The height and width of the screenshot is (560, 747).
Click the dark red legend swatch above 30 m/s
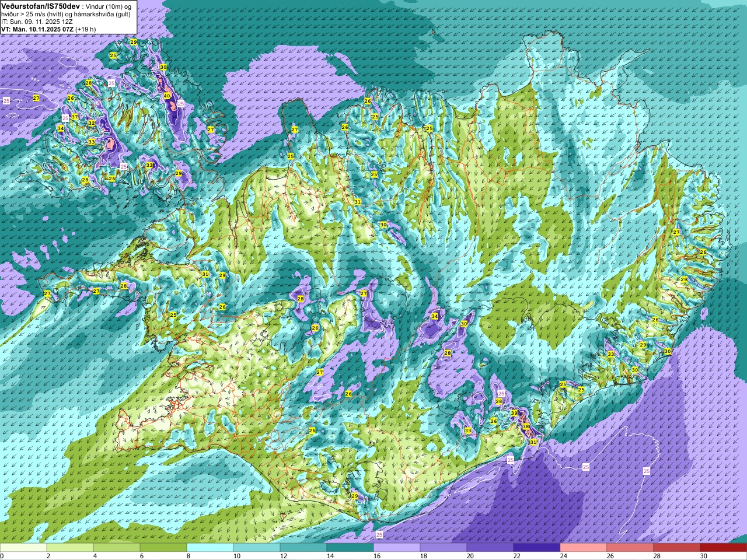(x=724, y=548)
